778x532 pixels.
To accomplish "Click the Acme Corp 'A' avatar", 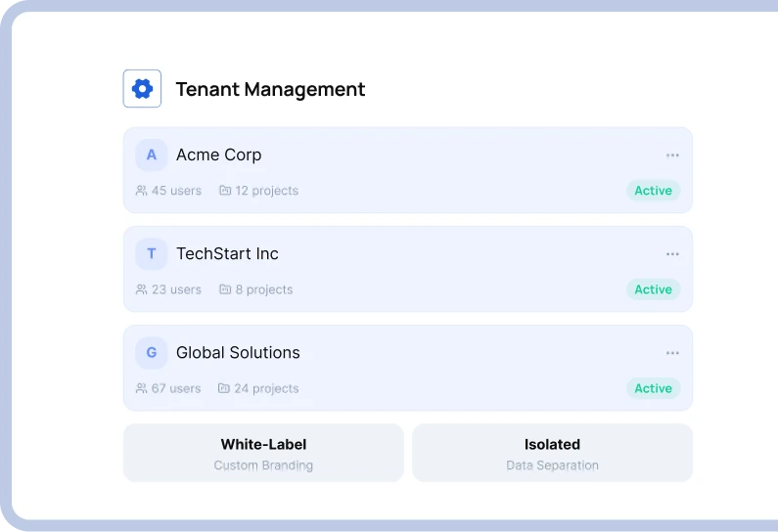I will 152,155.
